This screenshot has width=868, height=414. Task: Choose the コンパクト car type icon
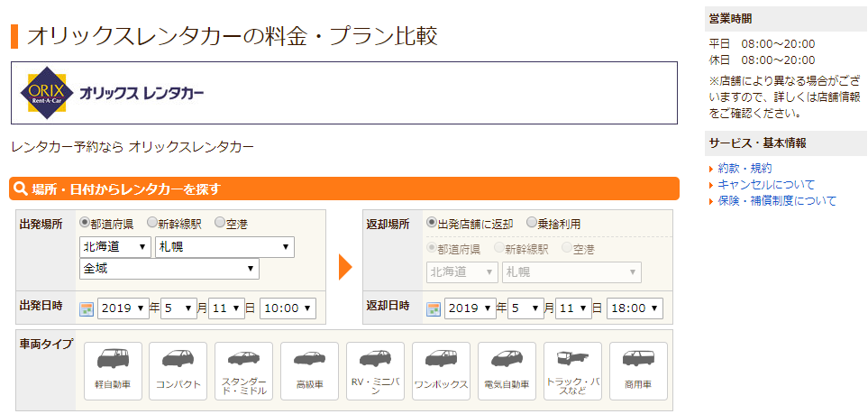pyautogui.click(x=178, y=371)
